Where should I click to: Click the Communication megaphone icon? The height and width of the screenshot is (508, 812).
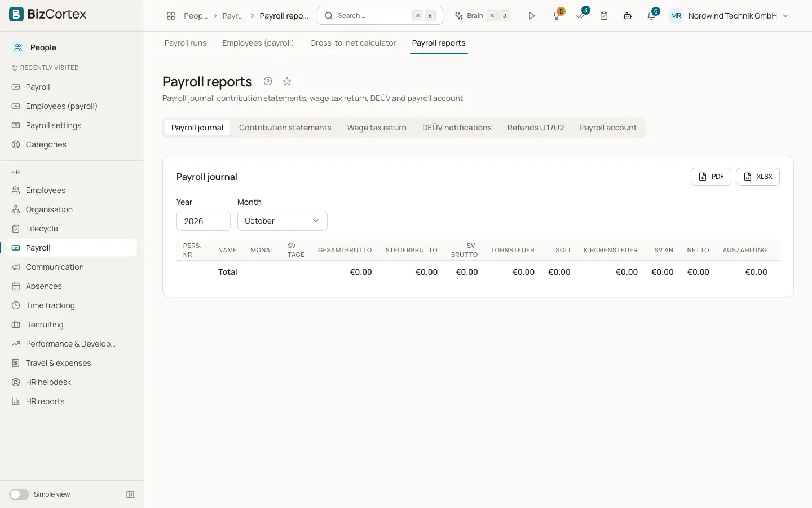pos(16,267)
